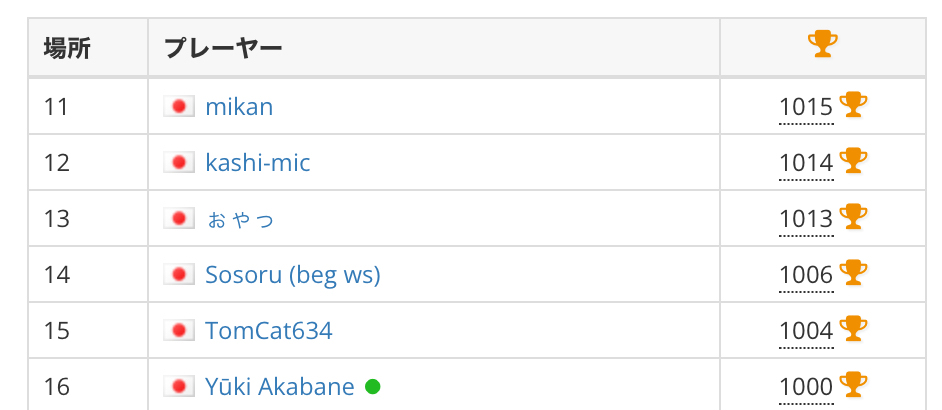The width and height of the screenshot is (942, 410).
Task: Click the trophy icon beside 1000
Action: tap(853, 384)
